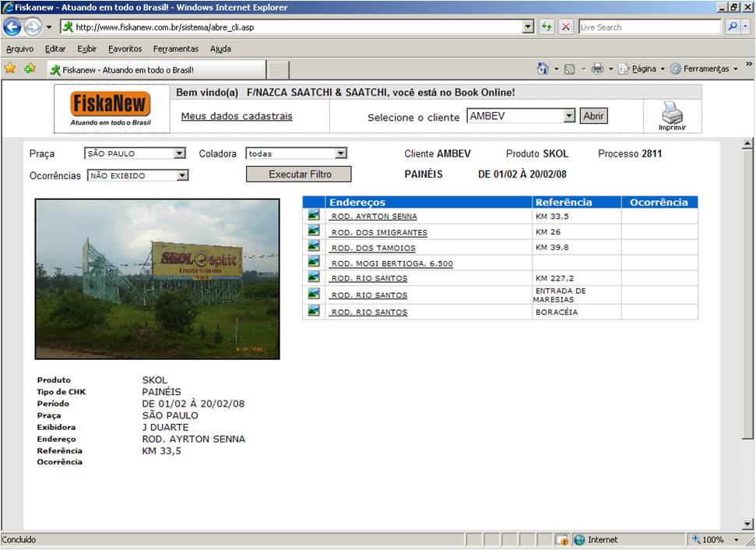Expand the address bar URL history dropdown
This screenshot has height=550, width=756.
[529, 27]
